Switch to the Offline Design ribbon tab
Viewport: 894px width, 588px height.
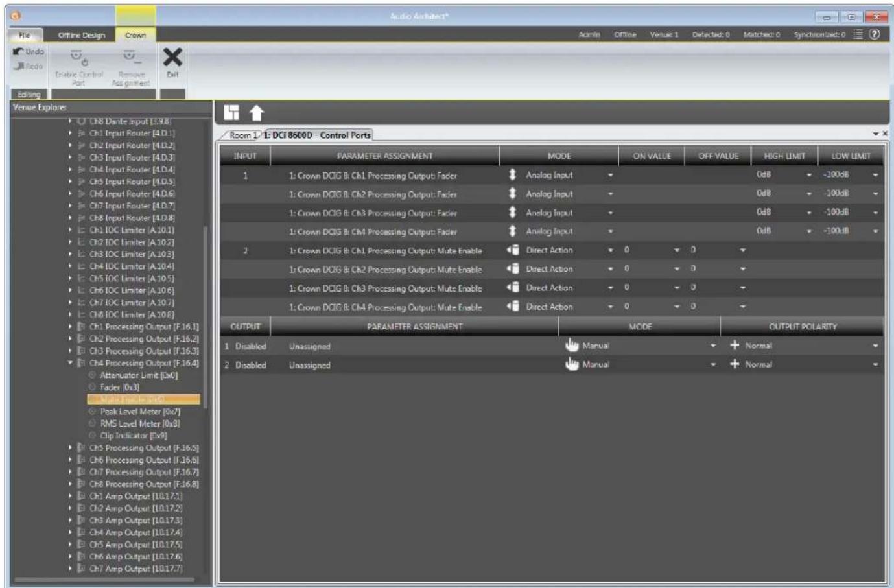point(81,35)
